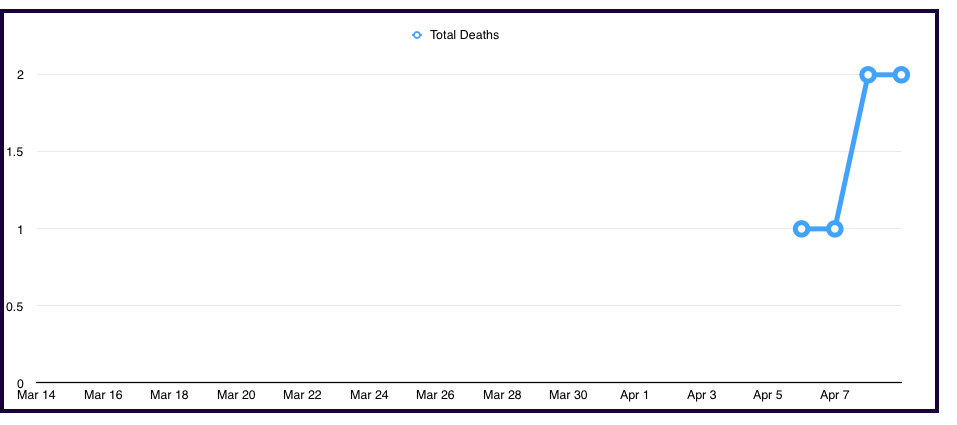
Task: Click the Apr 3 x-axis label
Action: click(701, 395)
